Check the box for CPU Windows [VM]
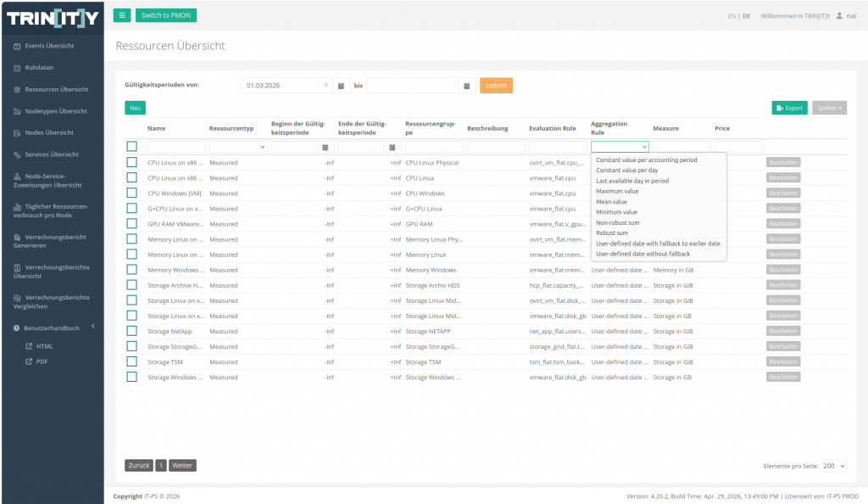Image resolution: width=868 pixels, height=504 pixels. (131, 193)
